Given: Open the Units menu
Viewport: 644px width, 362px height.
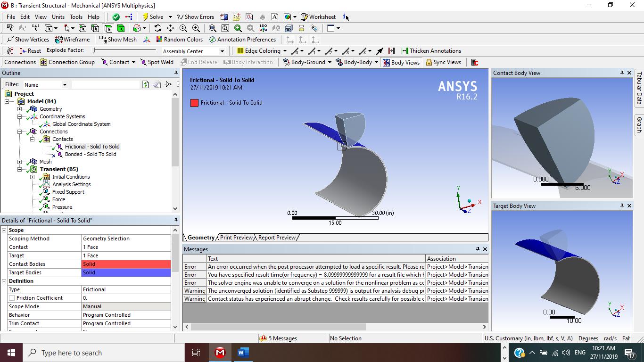Looking at the screenshot, I should pyautogui.click(x=58, y=16).
